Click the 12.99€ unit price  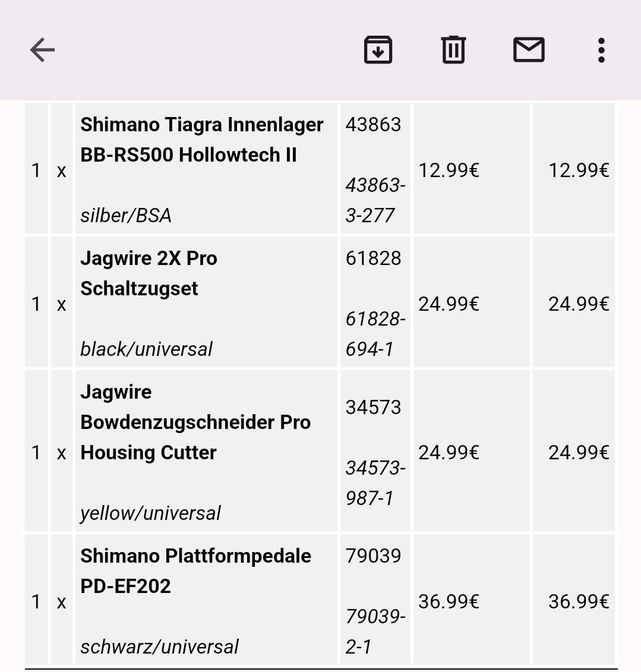click(x=449, y=171)
